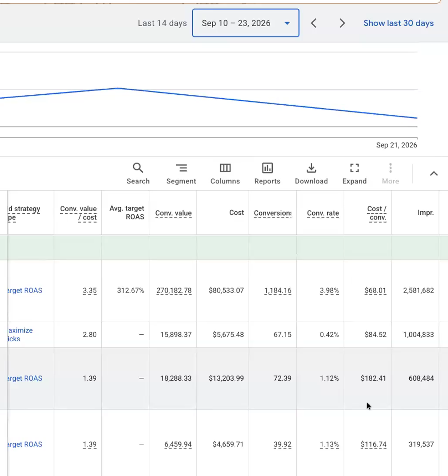Open Target ROAS link in $13,203.99 row

(x=25, y=378)
